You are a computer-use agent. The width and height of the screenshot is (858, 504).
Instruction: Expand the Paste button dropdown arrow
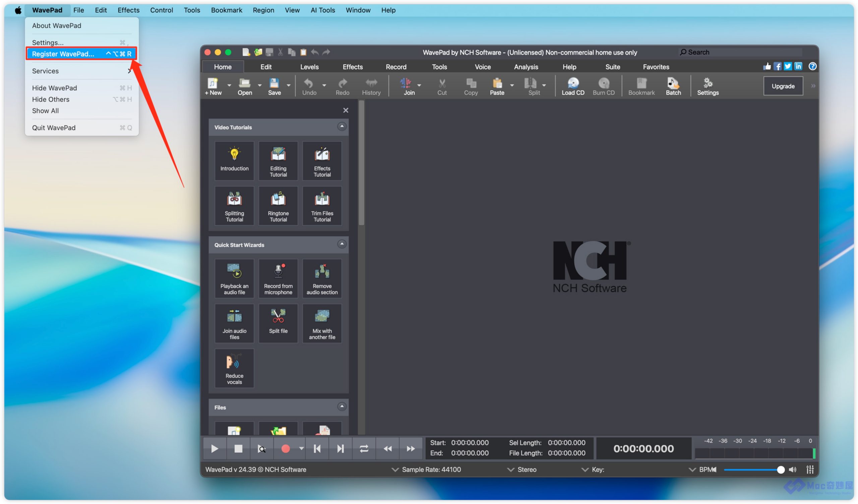point(512,85)
